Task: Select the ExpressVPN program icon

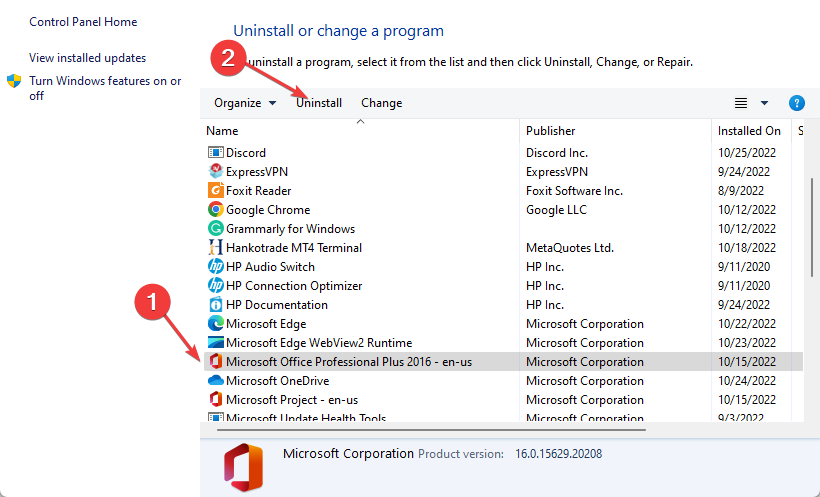Action: pyautogui.click(x=215, y=172)
